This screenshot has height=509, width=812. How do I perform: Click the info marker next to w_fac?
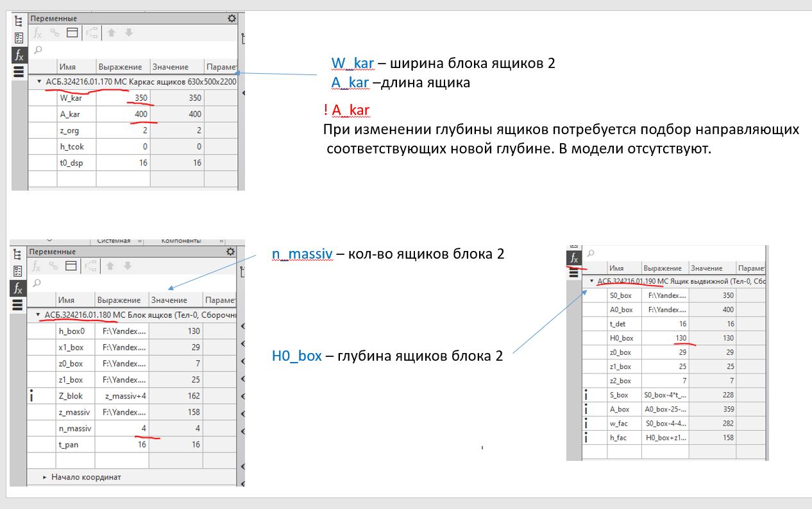pyautogui.click(x=586, y=423)
